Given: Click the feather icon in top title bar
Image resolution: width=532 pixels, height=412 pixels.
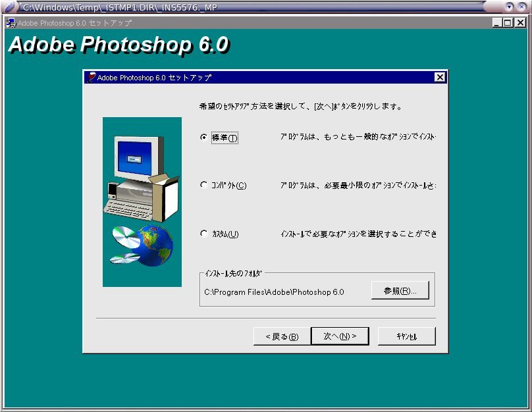Looking at the screenshot, I should click(x=10, y=7).
